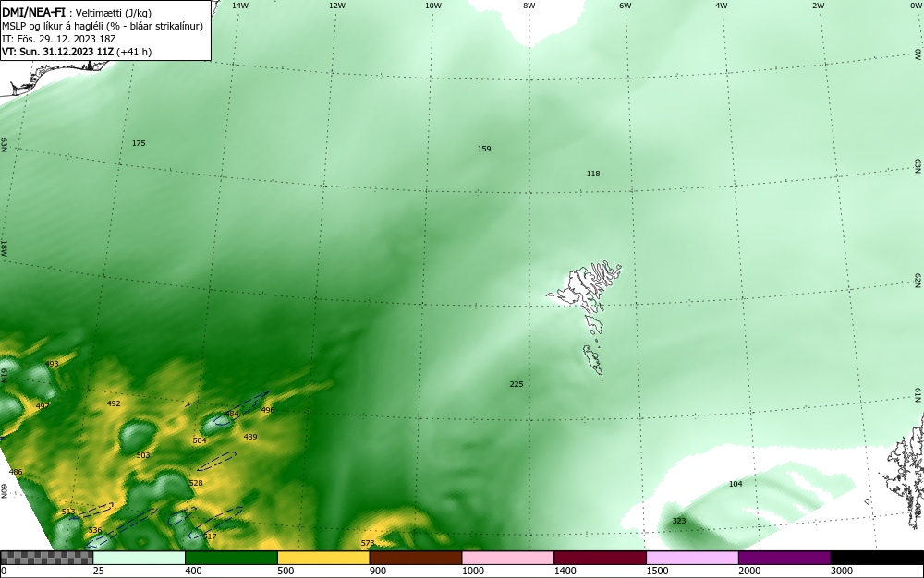Click the lavender 1500–2000 legend swatch
The height and width of the screenshot is (578, 924).
[692, 558]
